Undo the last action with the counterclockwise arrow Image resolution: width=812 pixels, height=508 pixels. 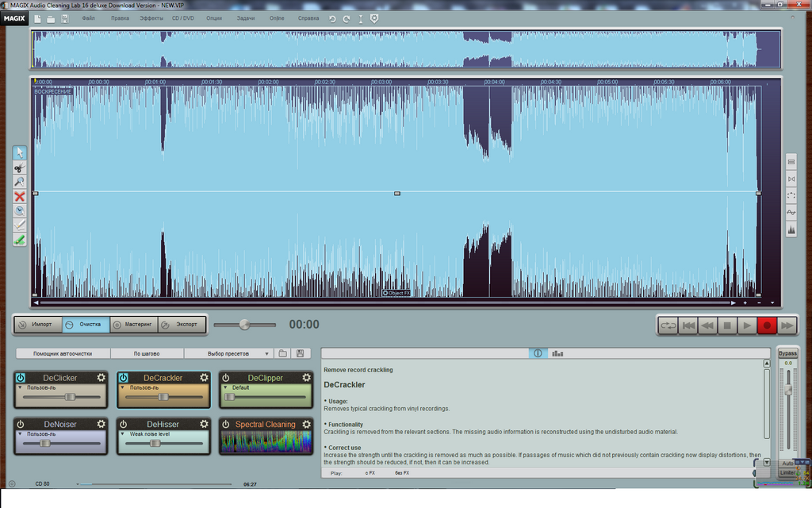[x=332, y=19]
